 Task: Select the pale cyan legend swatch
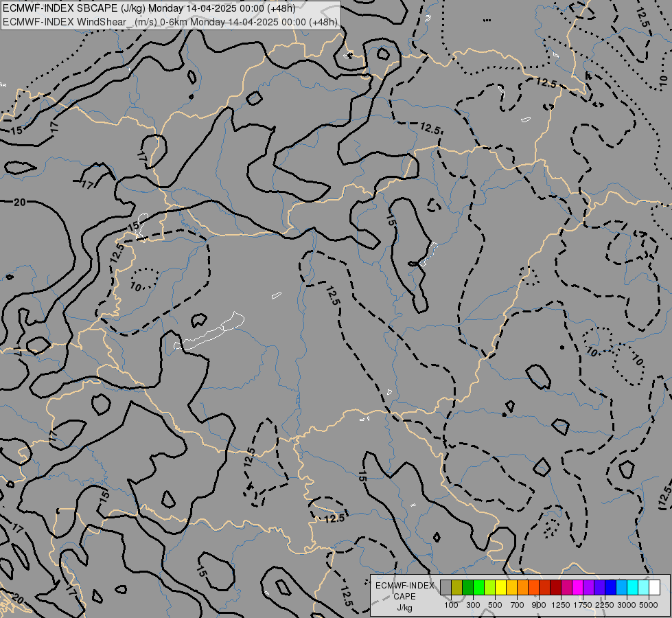click(x=644, y=587)
